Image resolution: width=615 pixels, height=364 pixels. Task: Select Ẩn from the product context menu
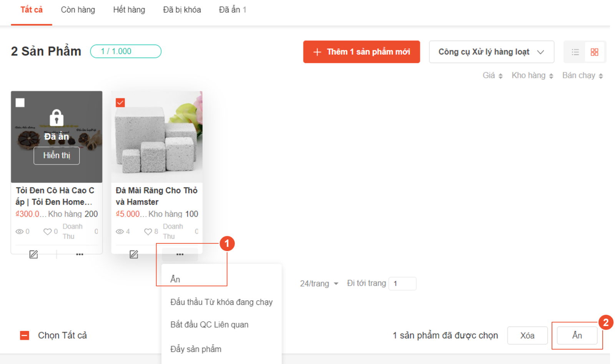pyautogui.click(x=175, y=279)
